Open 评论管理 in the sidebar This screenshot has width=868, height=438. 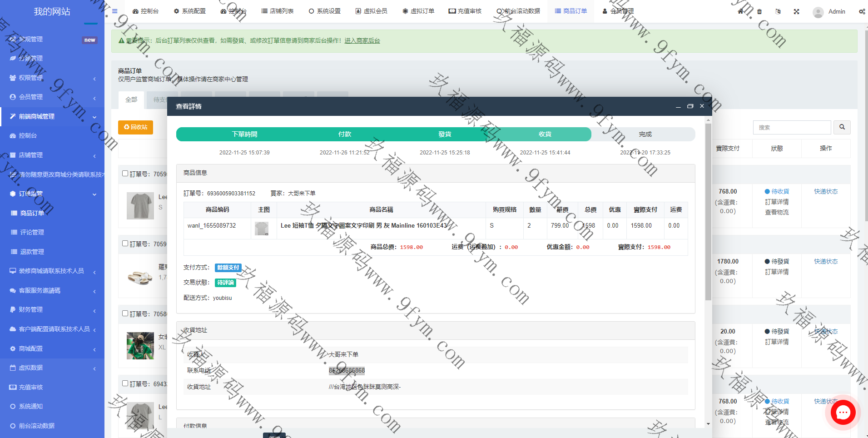click(32, 232)
